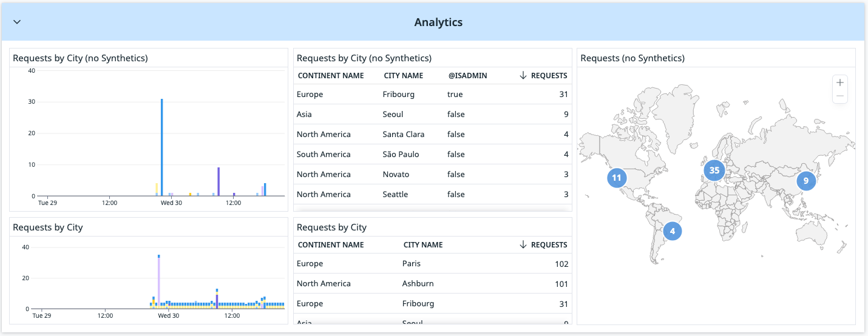Select the Paris row with 102 requests
Image resolution: width=868 pixels, height=336 pixels.
coord(432,264)
